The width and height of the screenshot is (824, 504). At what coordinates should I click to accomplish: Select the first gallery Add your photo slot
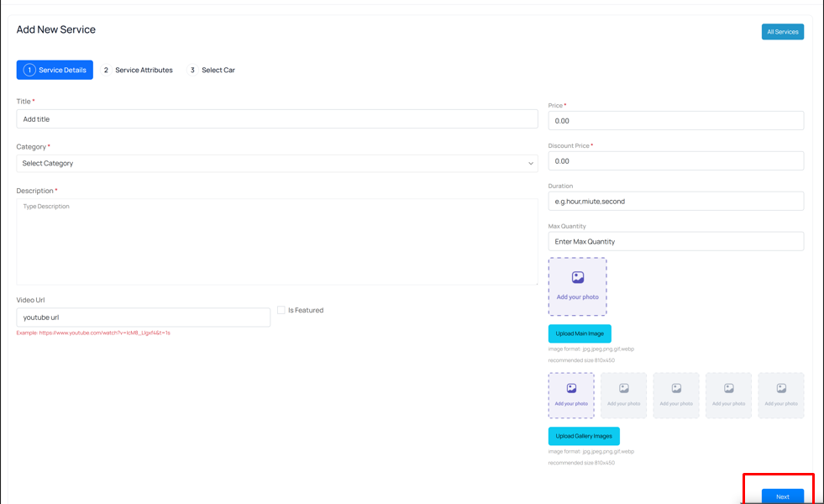pos(571,395)
